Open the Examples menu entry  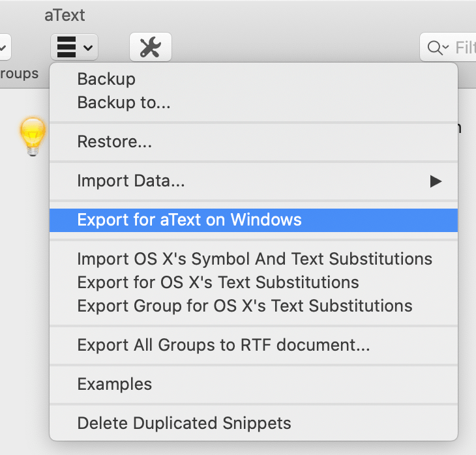[114, 384]
